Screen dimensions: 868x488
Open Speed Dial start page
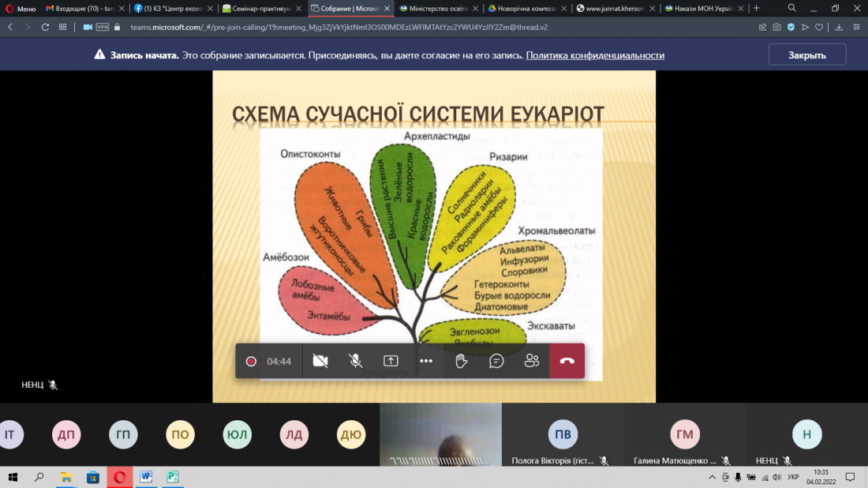pyautogui.click(x=62, y=27)
